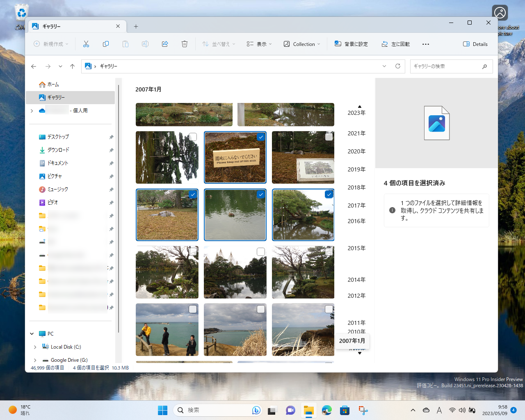Image resolution: width=525 pixels, height=420 pixels.
Task: Jump to 2017年 on the timeline
Action: (356, 205)
